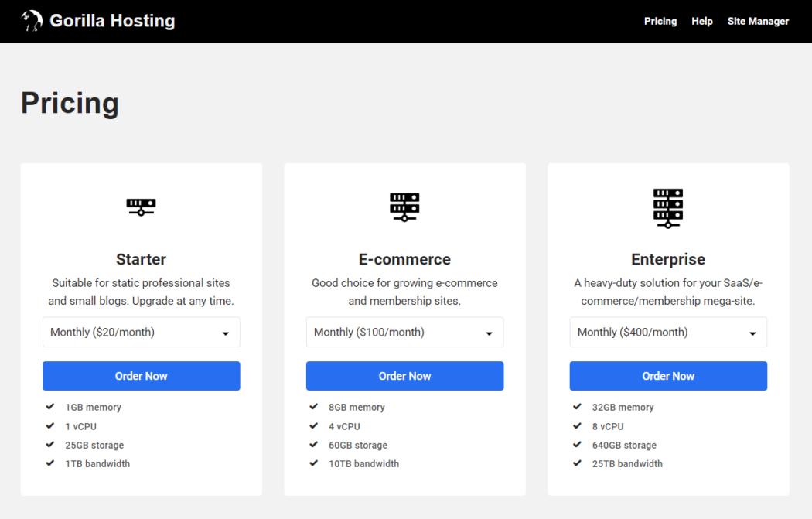
Task: Click checkmark beside 8GB memory
Action: point(314,407)
